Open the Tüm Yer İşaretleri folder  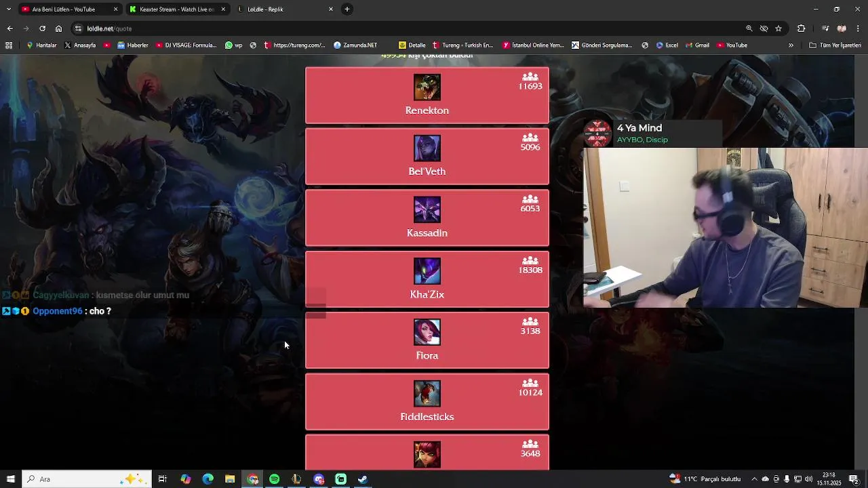(x=835, y=45)
